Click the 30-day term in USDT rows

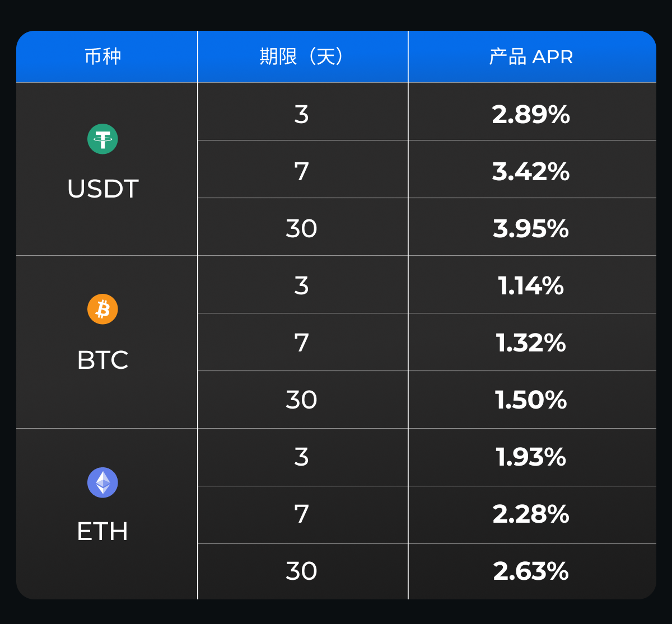tap(301, 229)
